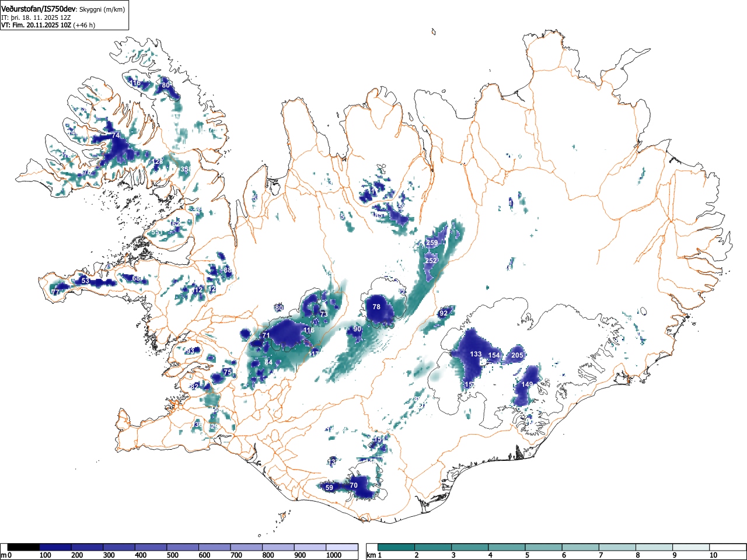Screen dimensions: 747x560
Task: Click the 62 visibility value
Action: 176,223
